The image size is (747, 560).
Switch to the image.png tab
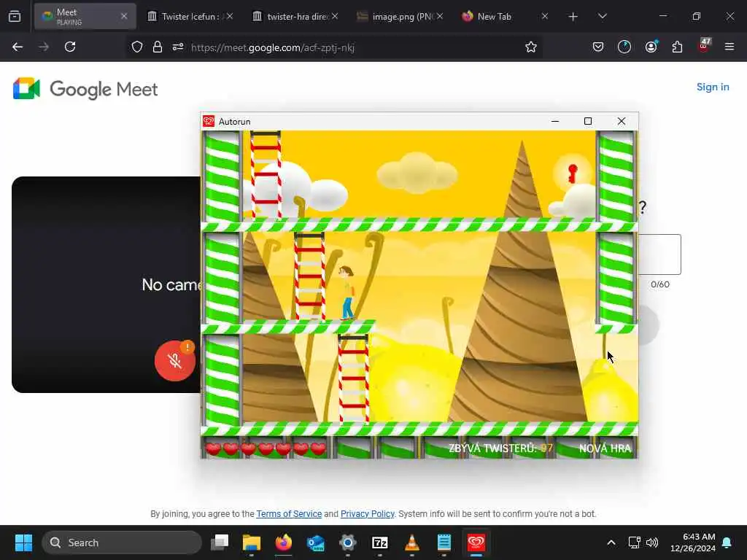tap(400, 16)
